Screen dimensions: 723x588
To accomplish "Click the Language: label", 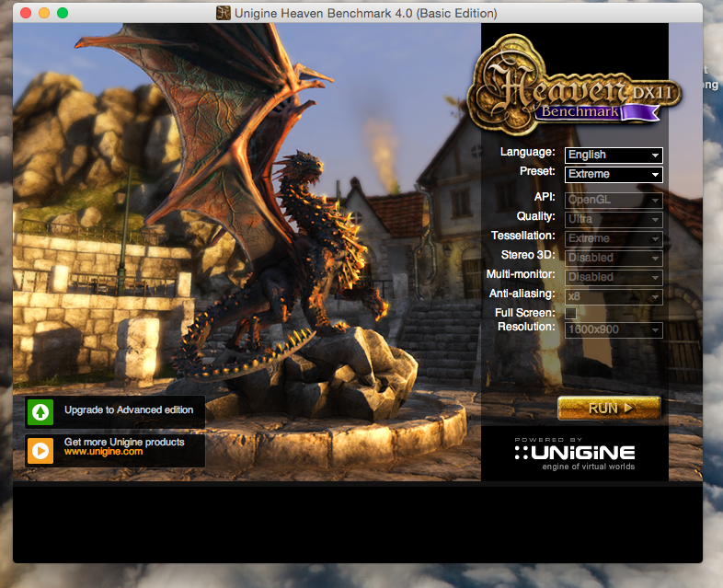I will pos(527,152).
